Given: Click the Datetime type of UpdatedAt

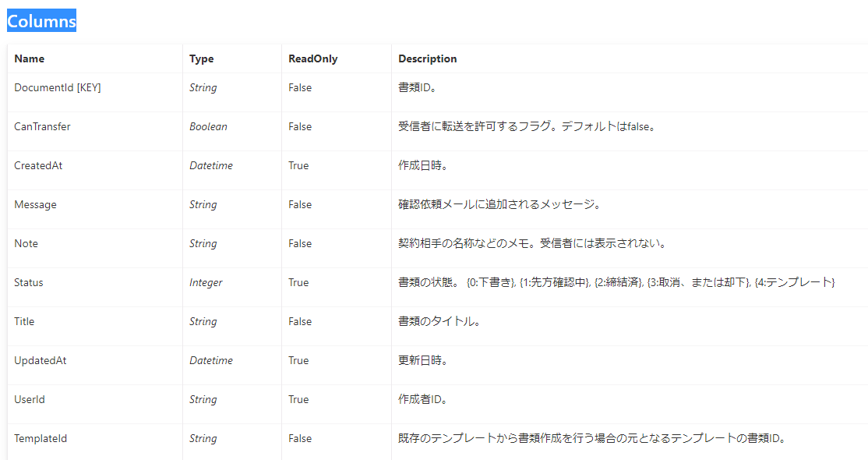Looking at the screenshot, I should coord(211,360).
